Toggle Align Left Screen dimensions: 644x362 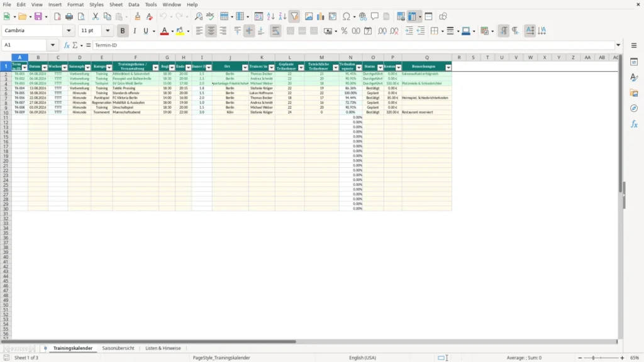click(199, 31)
